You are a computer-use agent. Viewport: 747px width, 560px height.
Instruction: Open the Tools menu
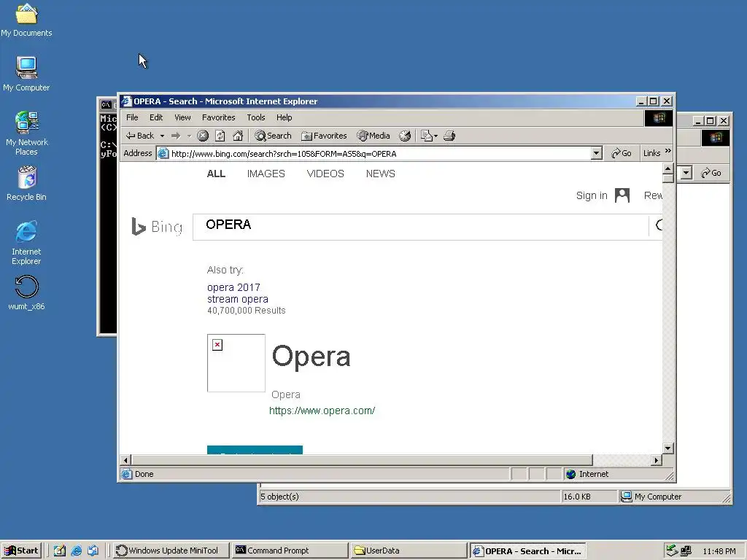256,117
